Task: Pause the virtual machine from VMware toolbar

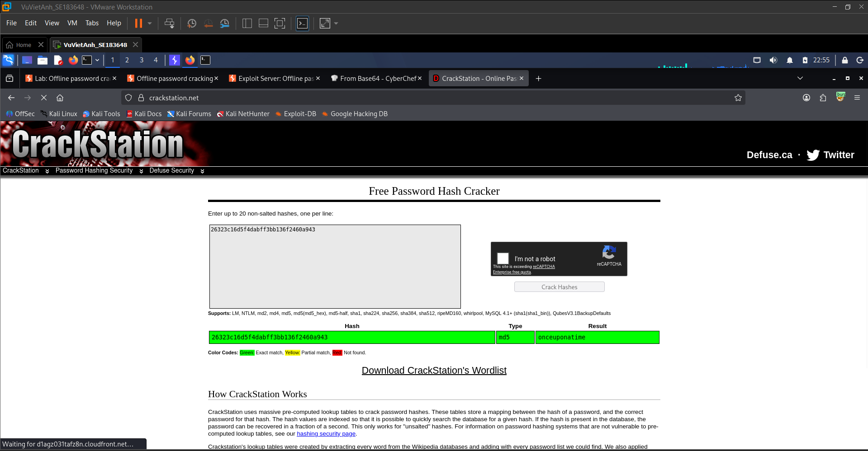Action: [x=138, y=23]
